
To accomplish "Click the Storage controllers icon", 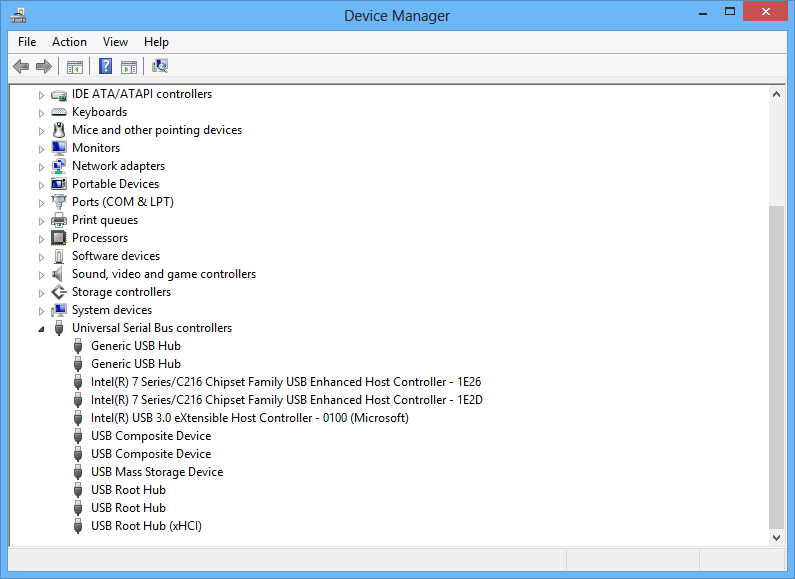I will [59, 292].
